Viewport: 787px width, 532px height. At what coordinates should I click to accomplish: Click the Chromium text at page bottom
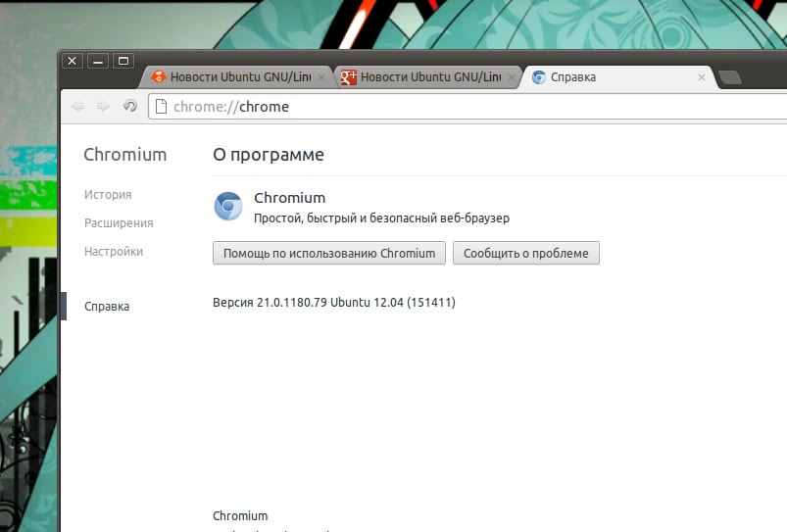tap(240, 516)
